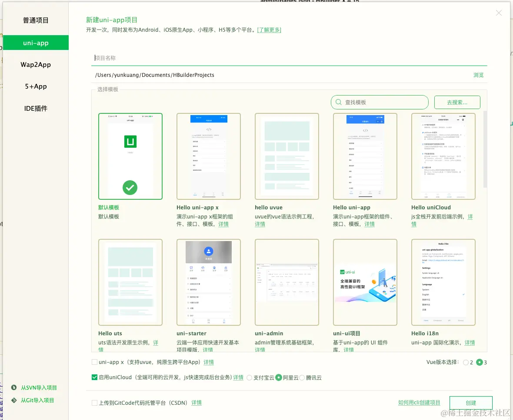
Task: Select the Hello uni-app x template thumbnail
Action: (209, 156)
